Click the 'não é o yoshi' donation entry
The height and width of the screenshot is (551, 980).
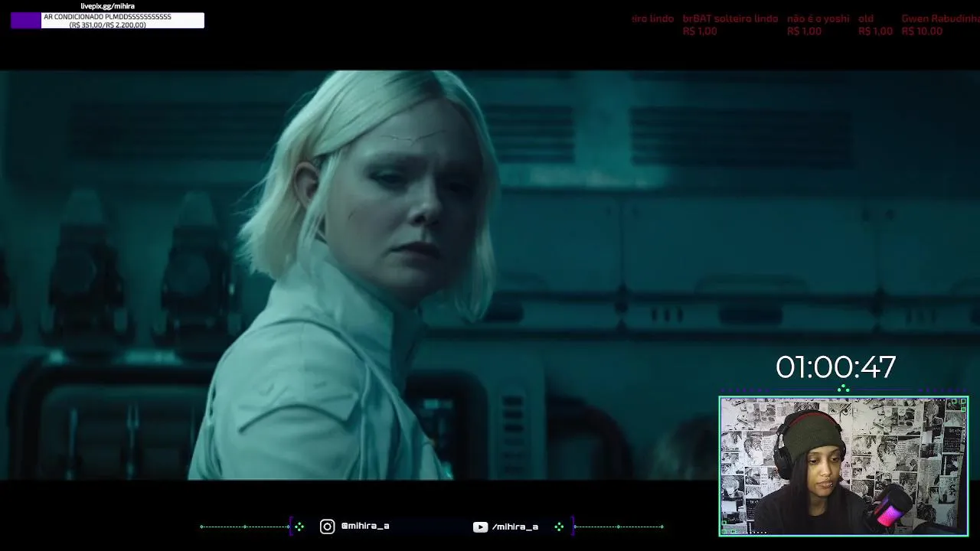point(818,24)
